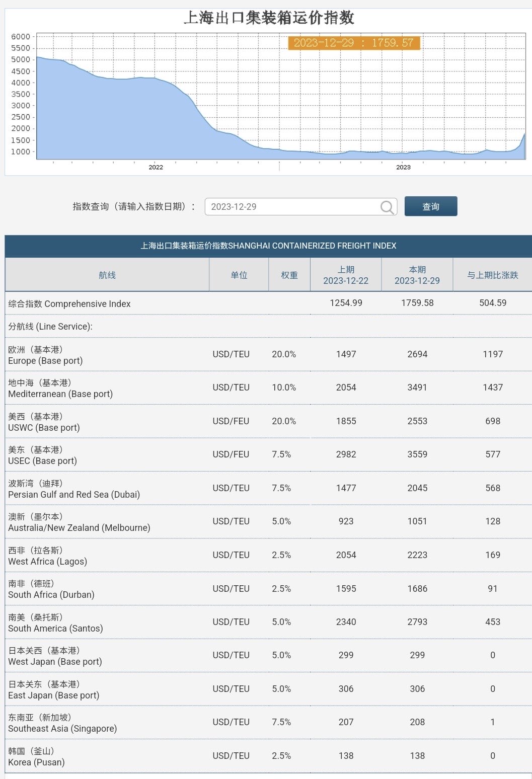Click the 查询 query button
The width and height of the screenshot is (532, 779).
click(x=431, y=206)
